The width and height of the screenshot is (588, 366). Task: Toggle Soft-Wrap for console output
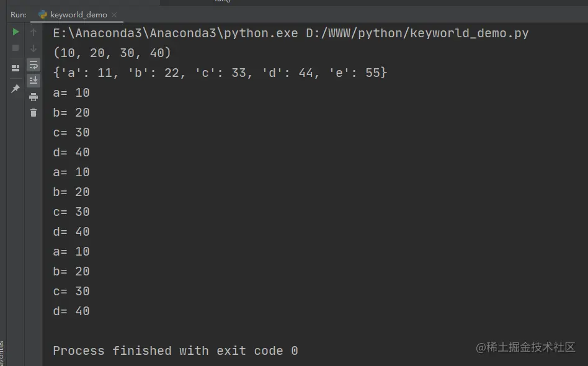[33, 65]
